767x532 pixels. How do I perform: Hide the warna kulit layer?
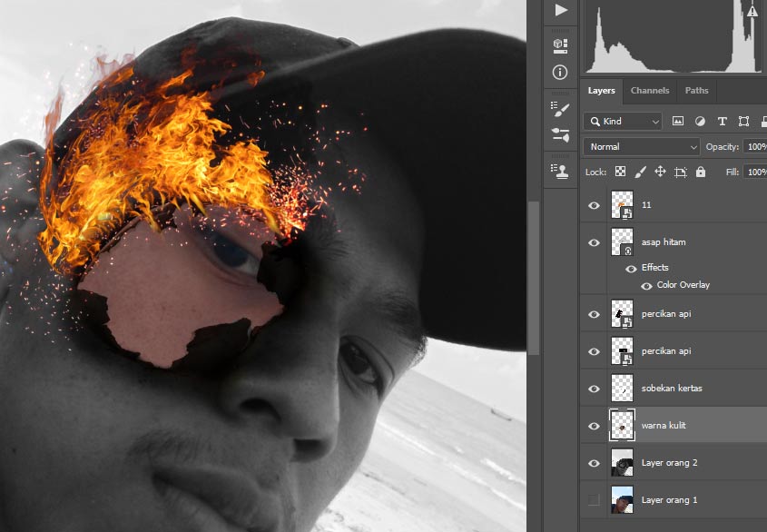[594, 426]
